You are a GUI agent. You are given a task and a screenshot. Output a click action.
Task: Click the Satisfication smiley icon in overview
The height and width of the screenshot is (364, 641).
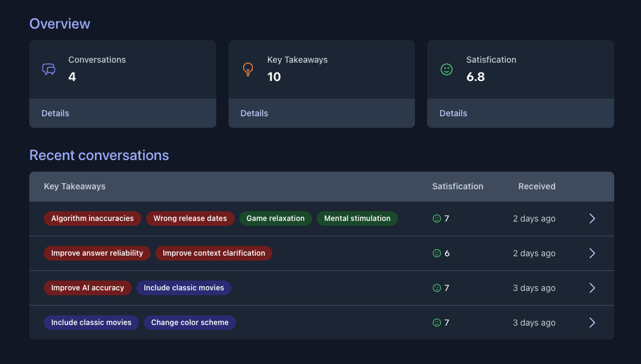point(447,69)
